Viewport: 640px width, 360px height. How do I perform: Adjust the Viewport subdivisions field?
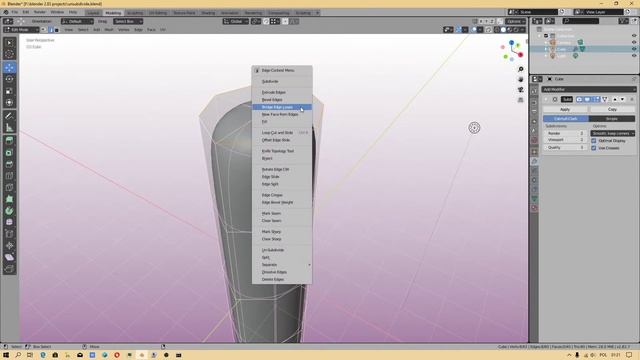[566, 140]
